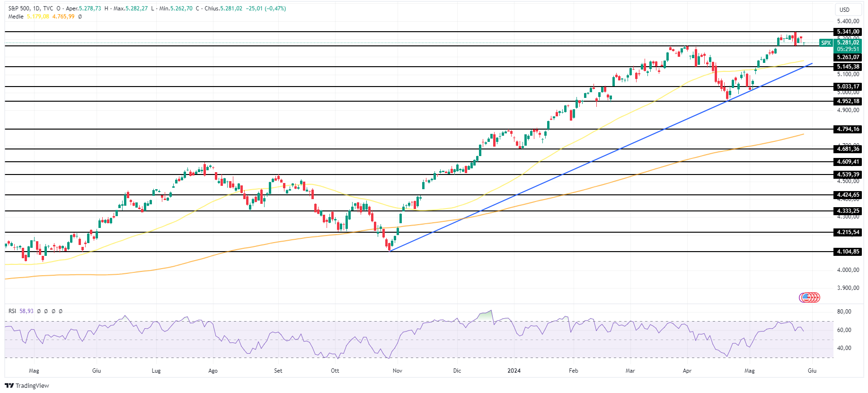The width and height of the screenshot is (868, 393).
Task: Click the current price label 5.281,02
Action: (x=848, y=43)
